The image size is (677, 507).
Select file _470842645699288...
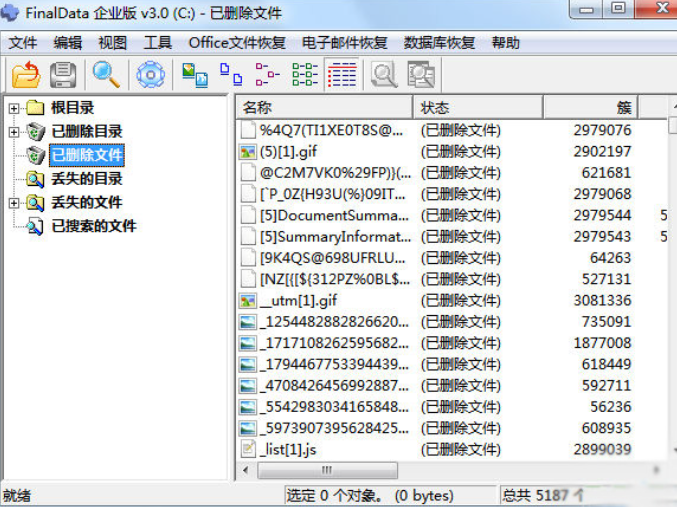[335, 386]
